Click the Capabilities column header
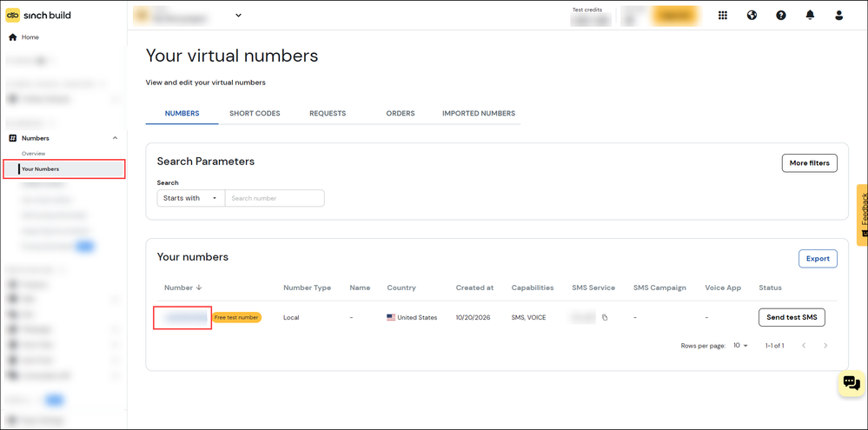The width and height of the screenshot is (868, 430). [x=533, y=288]
